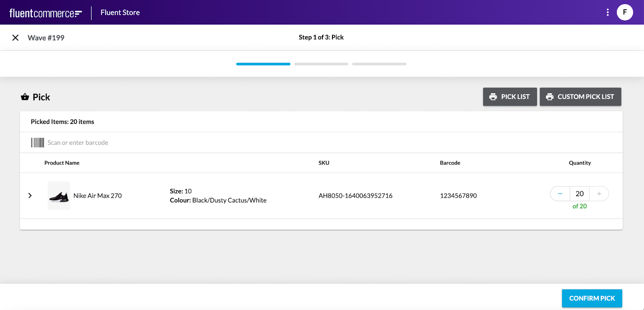
Task: Click the basket icon beside Pick heading
Action: [x=25, y=97]
